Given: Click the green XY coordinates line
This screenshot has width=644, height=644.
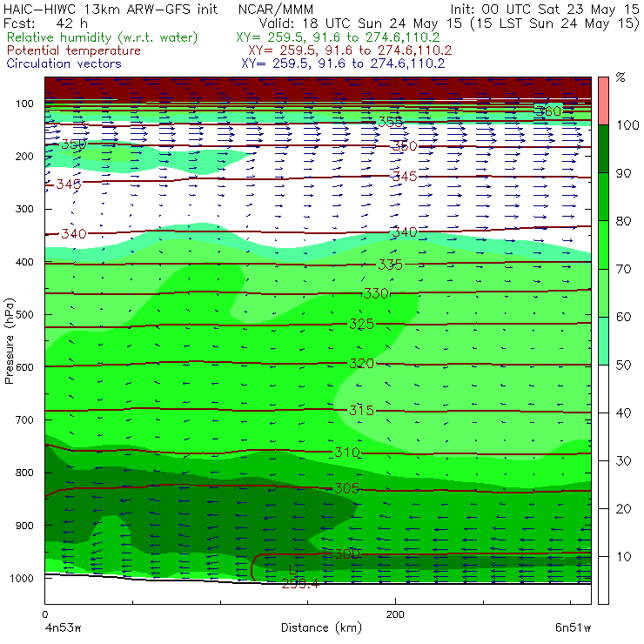Looking at the screenshot, I should pyautogui.click(x=338, y=37).
